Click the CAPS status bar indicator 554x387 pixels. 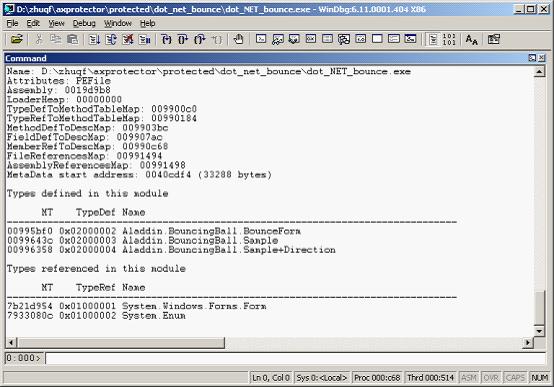[515, 378]
